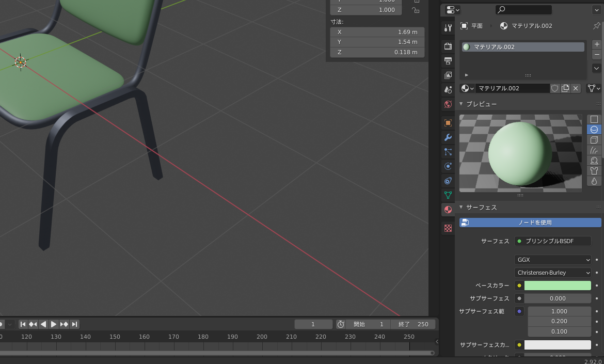Click the properties search field

[523, 10]
